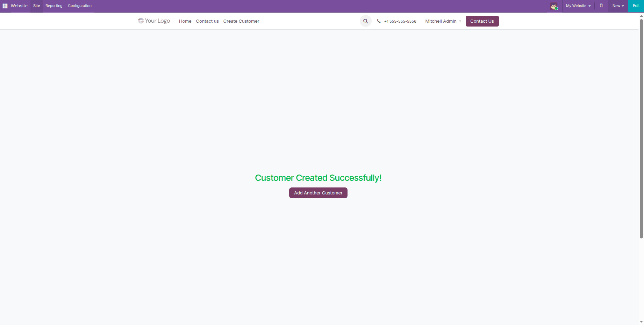Expand the New dropdown menu
Image resolution: width=644 pixels, height=325 pixels.
pos(618,6)
